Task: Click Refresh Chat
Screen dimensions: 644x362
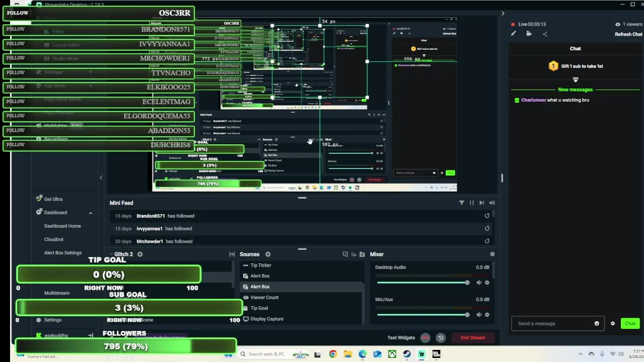Action: pyautogui.click(x=628, y=34)
